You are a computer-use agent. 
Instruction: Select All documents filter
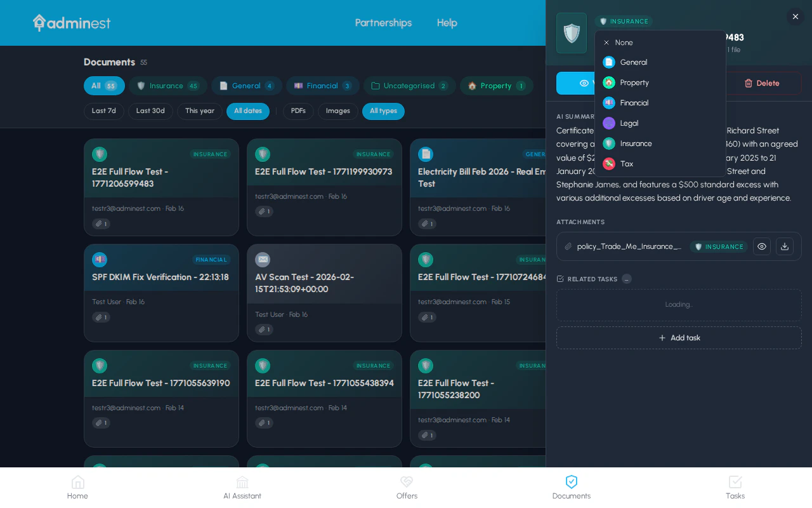click(x=104, y=86)
